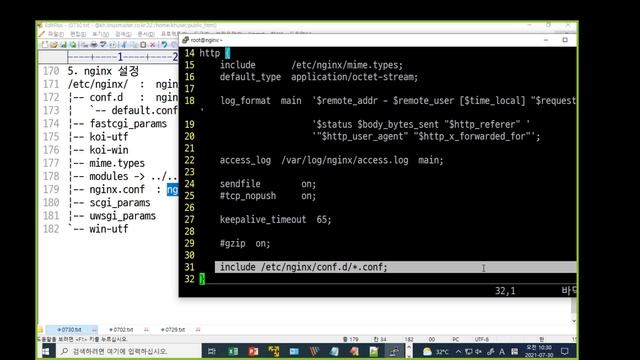Image resolution: width=640 pixels, height=360 pixels.
Task: Click the PuTTY icon in root@nginx title bar
Action: 186,40
